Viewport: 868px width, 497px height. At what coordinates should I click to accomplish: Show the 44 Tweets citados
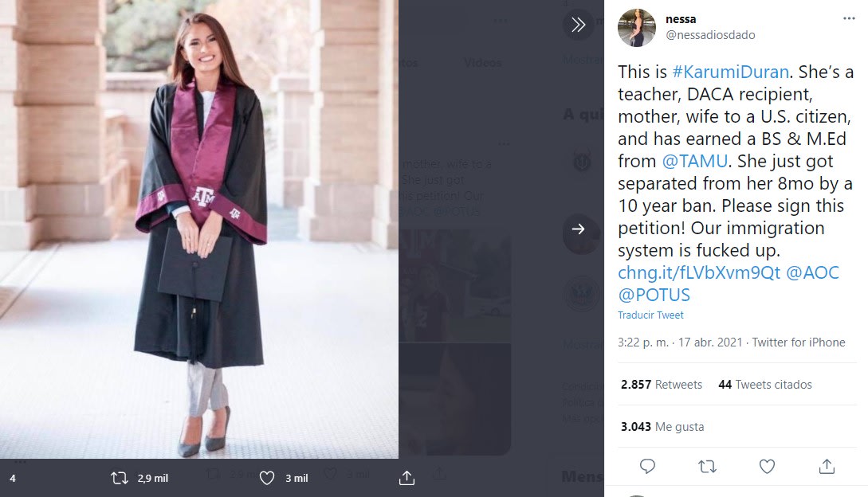pyautogui.click(x=765, y=385)
